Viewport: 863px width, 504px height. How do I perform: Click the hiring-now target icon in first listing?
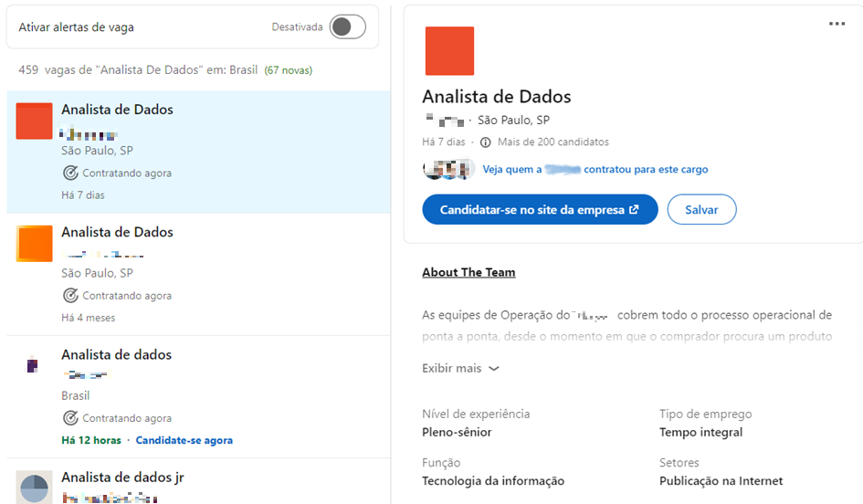coord(70,173)
